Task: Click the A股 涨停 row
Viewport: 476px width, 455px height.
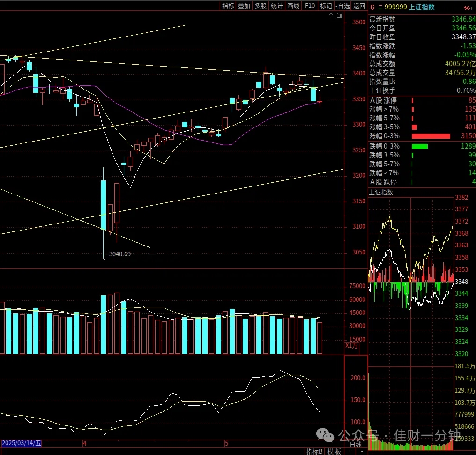Action: 422,100
